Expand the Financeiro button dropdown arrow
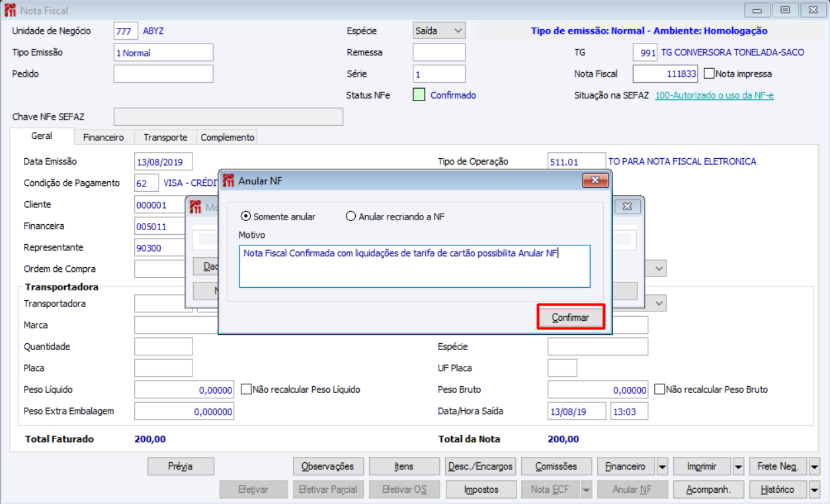This screenshot has width=830, height=504. tap(662, 466)
